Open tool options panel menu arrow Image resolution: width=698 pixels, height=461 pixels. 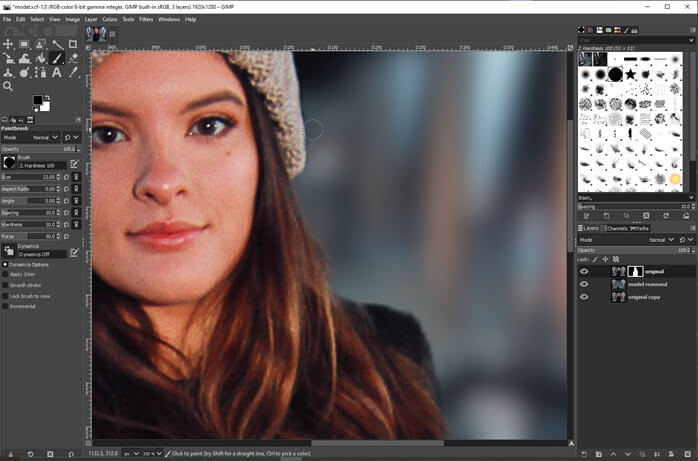(x=78, y=120)
